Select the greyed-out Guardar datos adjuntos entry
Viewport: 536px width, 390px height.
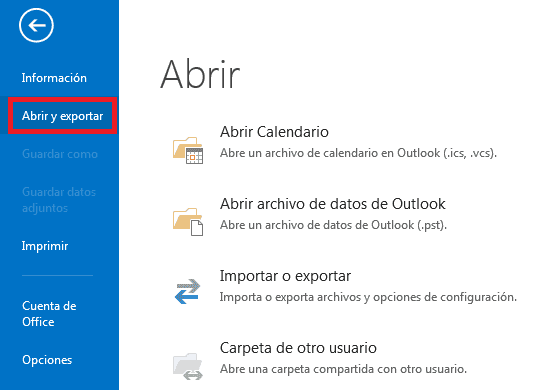pyautogui.click(x=59, y=200)
